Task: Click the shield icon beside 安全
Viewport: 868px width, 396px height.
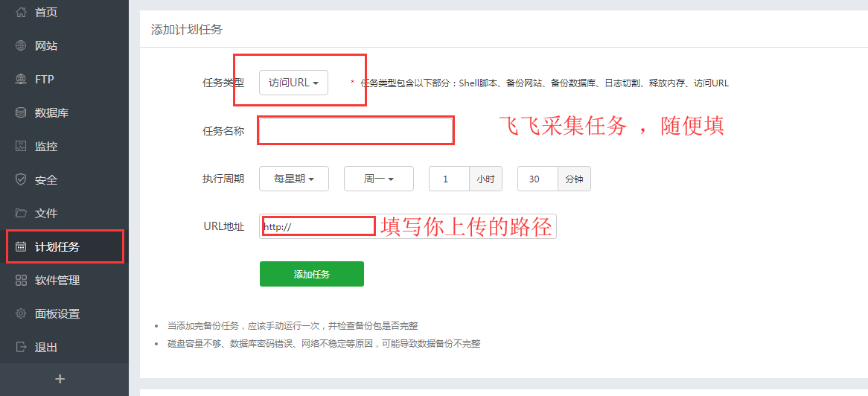Action: (21, 180)
